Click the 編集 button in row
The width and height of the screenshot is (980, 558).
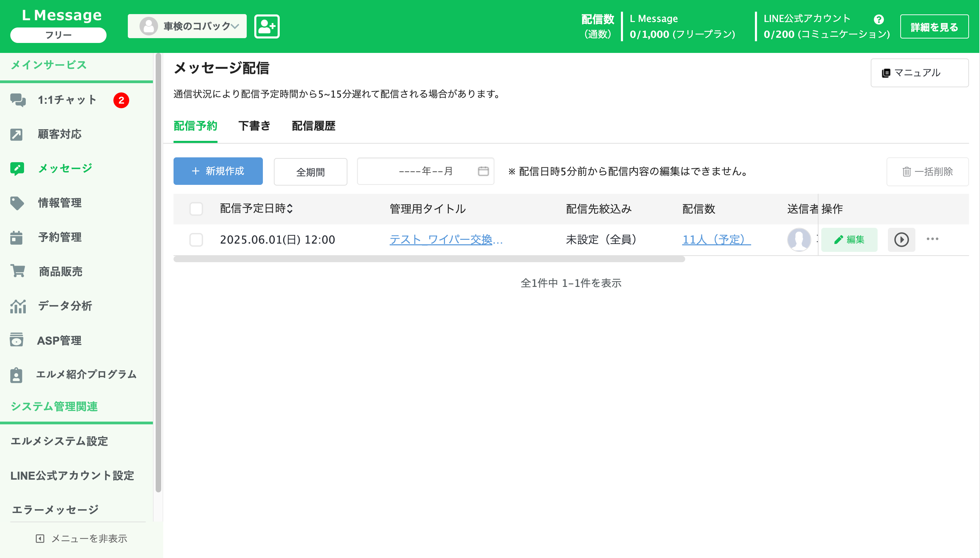(x=849, y=240)
